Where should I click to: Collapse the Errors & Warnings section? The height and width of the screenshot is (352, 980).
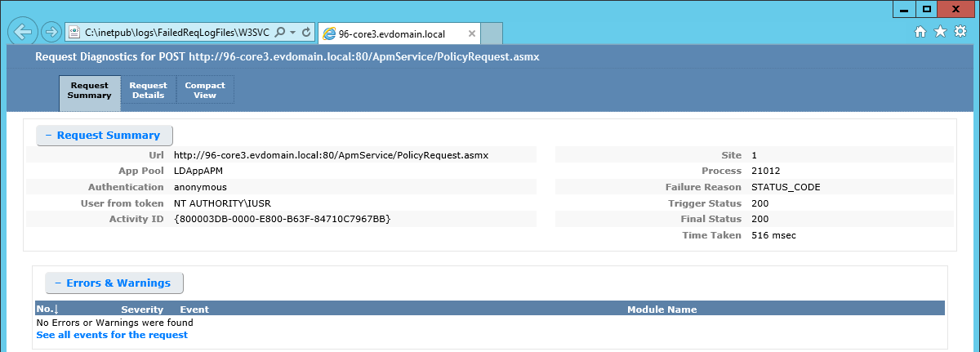click(114, 283)
